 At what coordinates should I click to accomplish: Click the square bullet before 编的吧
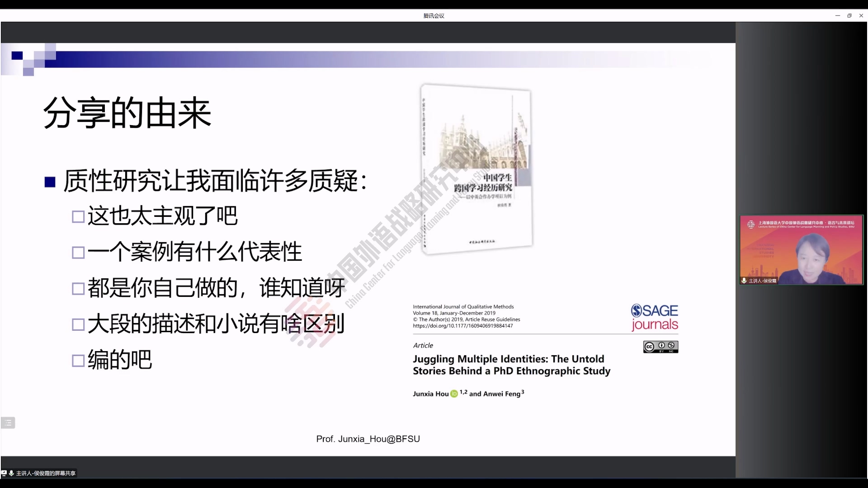click(78, 361)
